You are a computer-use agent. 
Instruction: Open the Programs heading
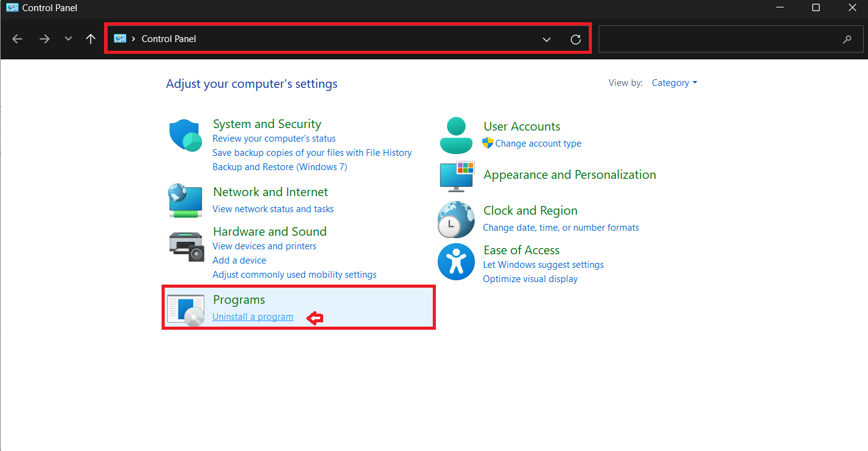(x=239, y=299)
